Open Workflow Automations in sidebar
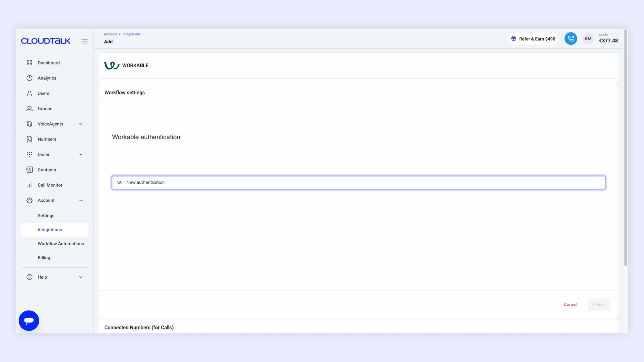The height and width of the screenshot is (362, 644). tap(61, 244)
